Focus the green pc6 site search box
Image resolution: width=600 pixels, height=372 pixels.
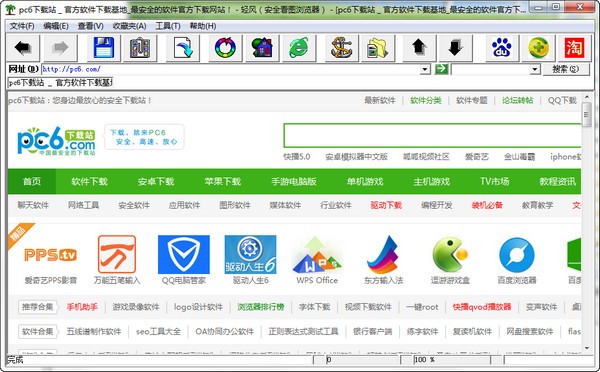point(432,135)
